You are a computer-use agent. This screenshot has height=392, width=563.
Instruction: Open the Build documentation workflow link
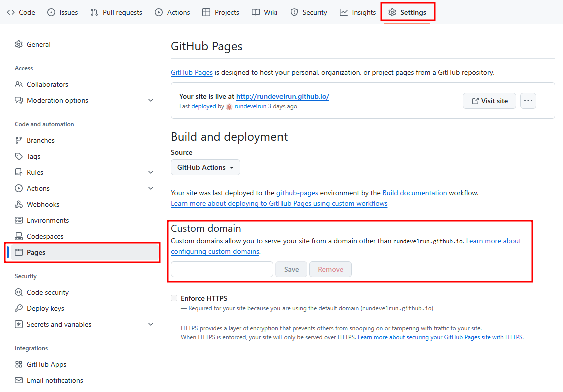[x=414, y=193]
